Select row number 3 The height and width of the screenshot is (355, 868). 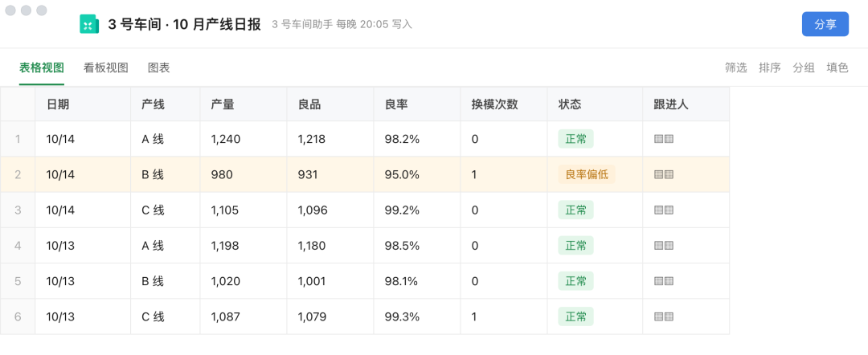[x=18, y=210]
